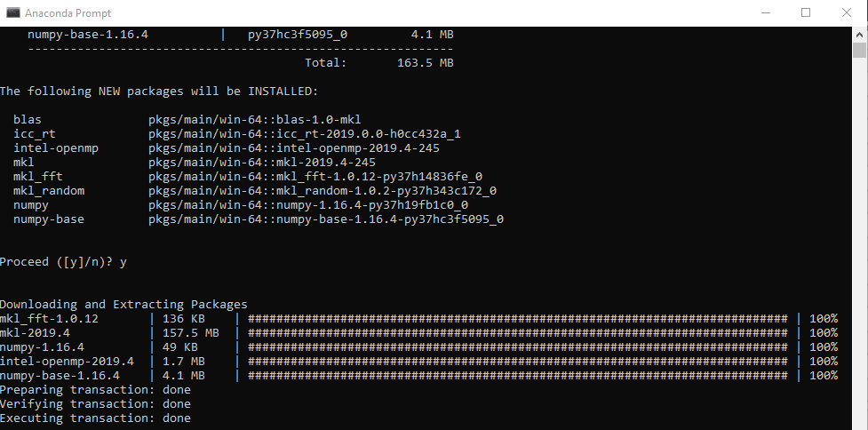868x430 pixels.
Task: Click the 'intel-openmp' package name in list
Action: pyautogui.click(x=56, y=148)
